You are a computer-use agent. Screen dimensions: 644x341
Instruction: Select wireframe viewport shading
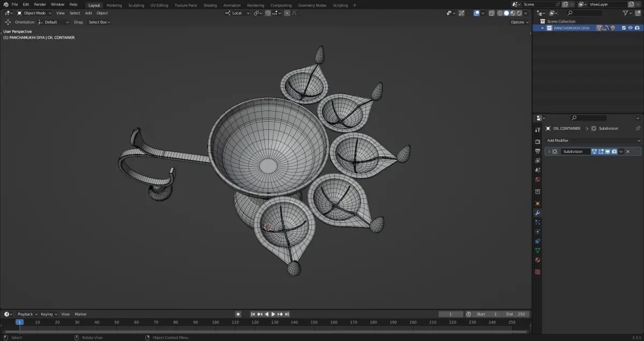pos(500,13)
